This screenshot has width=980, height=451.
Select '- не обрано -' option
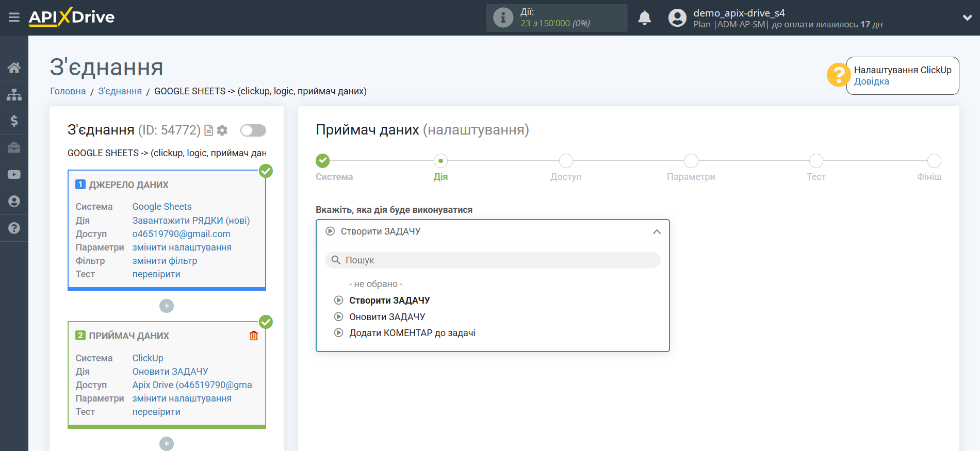375,284
